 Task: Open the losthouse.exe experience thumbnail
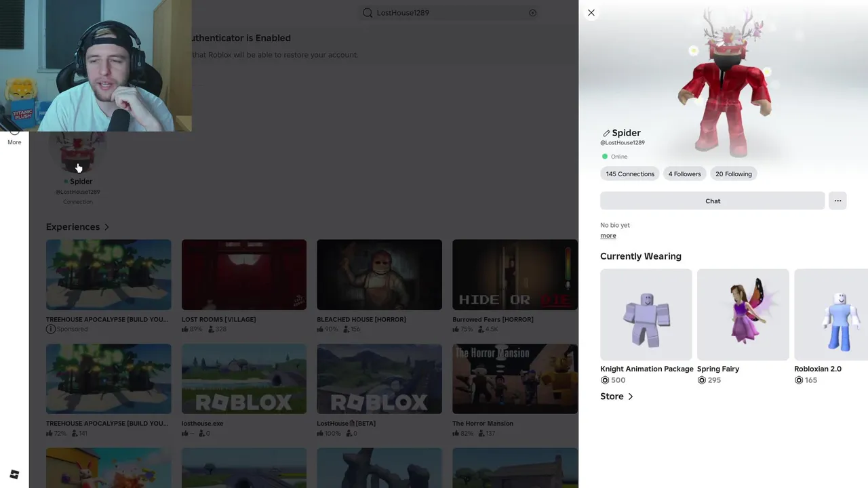coord(244,379)
